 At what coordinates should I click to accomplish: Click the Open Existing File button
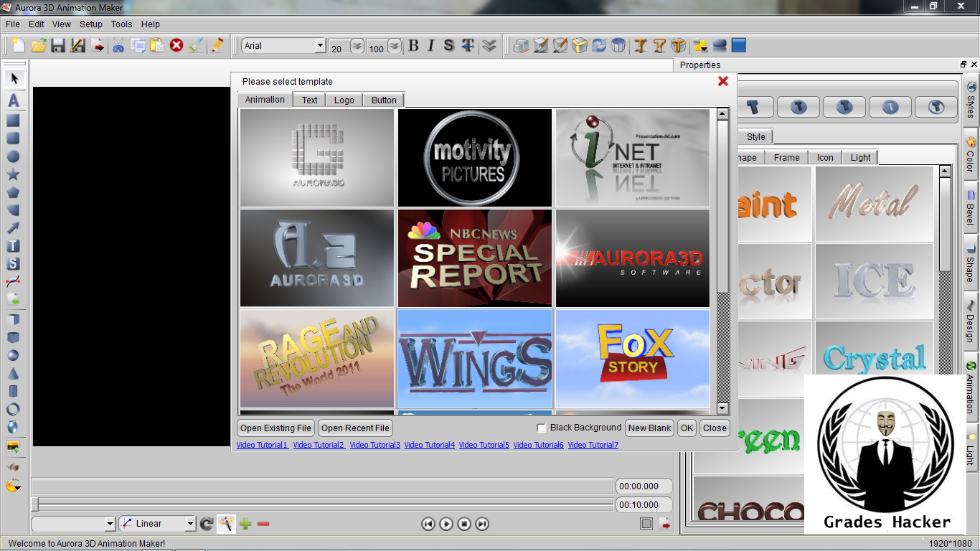[276, 428]
